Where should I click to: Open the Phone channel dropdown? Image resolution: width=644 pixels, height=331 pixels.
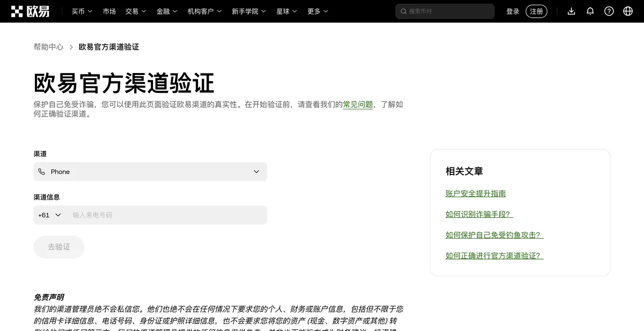point(150,172)
